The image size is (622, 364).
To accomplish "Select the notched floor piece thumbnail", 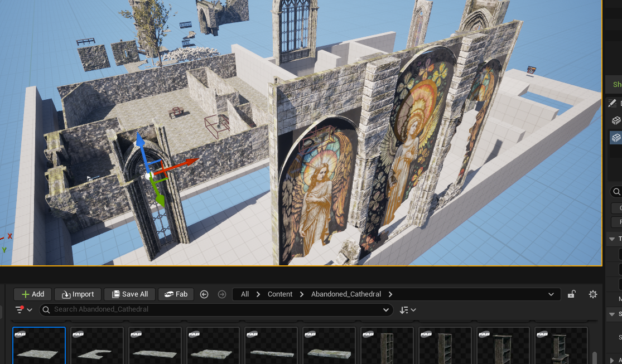I will 97,346.
